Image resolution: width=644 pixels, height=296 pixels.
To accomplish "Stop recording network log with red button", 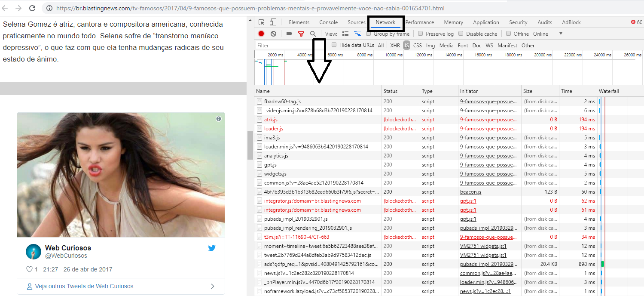I will point(261,34).
